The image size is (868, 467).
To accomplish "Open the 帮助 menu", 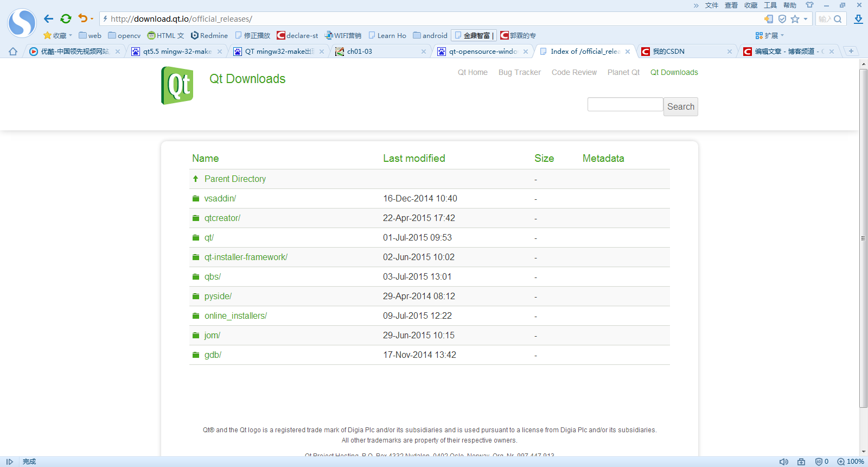I will [x=790, y=5].
